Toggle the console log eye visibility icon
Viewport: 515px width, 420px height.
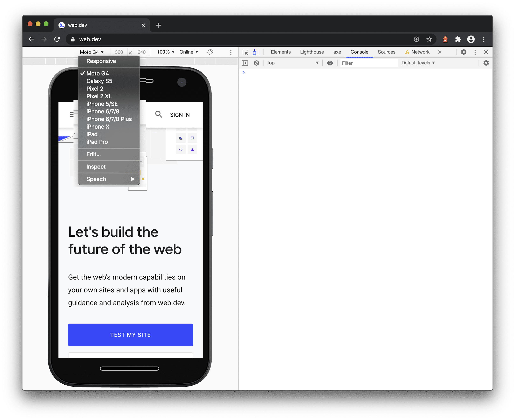coord(329,63)
